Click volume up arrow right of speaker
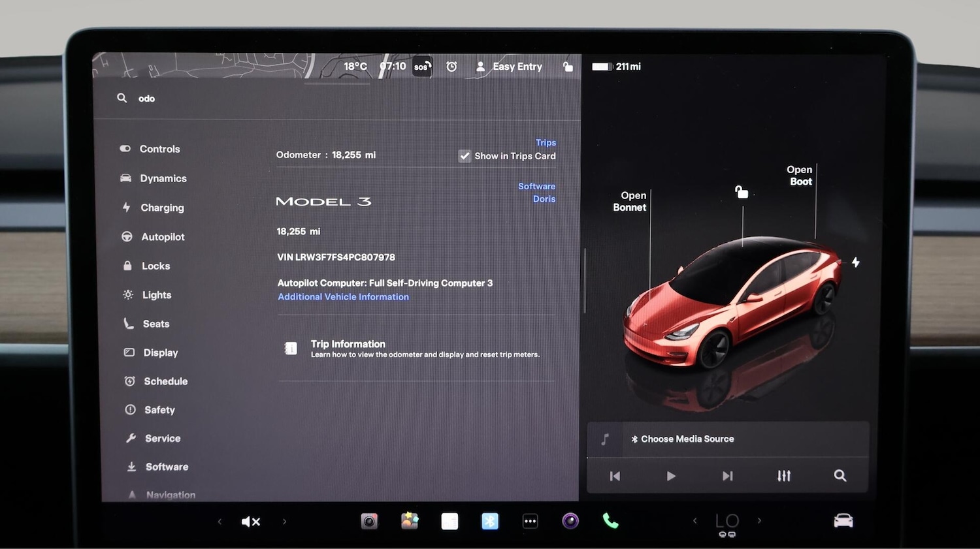980x549 pixels. coord(284,522)
